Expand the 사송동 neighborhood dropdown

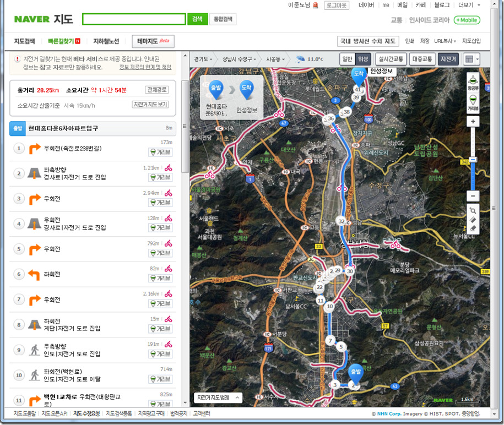tap(276, 59)
